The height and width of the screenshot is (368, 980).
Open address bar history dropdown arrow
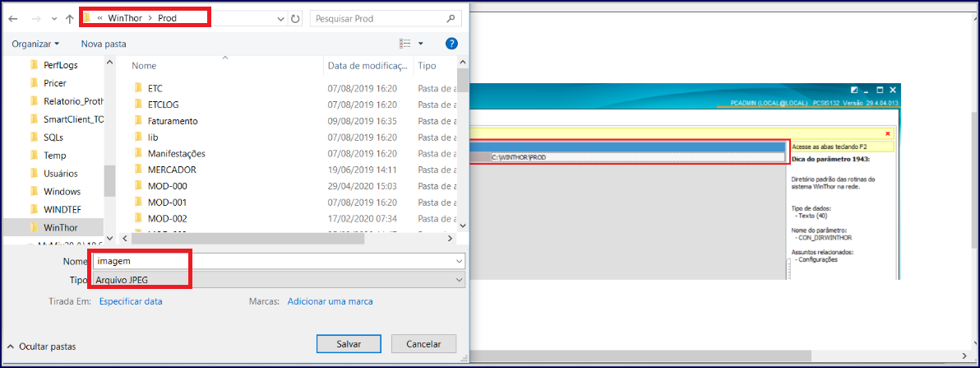[280, 19]
